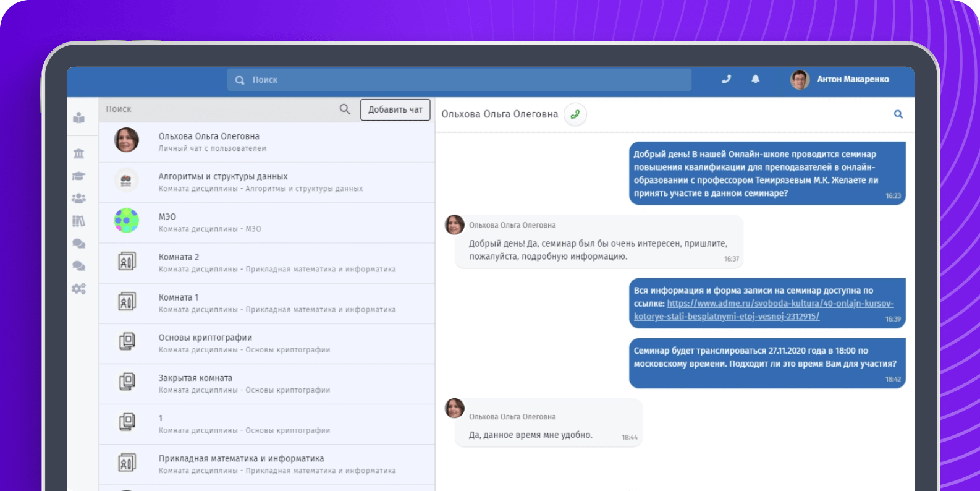Click Ольхова avatar in chat list
Viewport: 980px width, 491px height.
pyautogui.click(x=127, y=140)
